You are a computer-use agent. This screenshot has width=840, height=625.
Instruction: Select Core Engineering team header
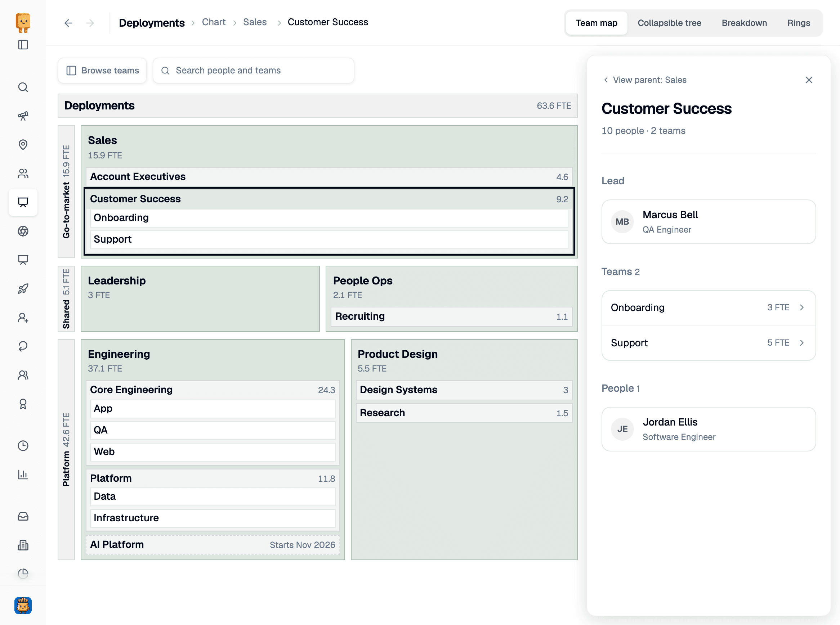click(x=213, y=390)
